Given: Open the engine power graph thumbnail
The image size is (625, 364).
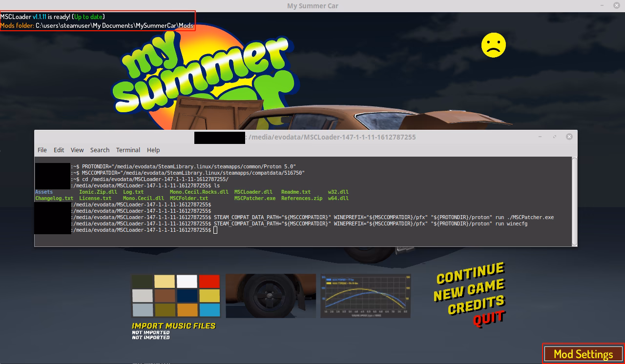Looking at the screenshot, I should coord(365,296).
